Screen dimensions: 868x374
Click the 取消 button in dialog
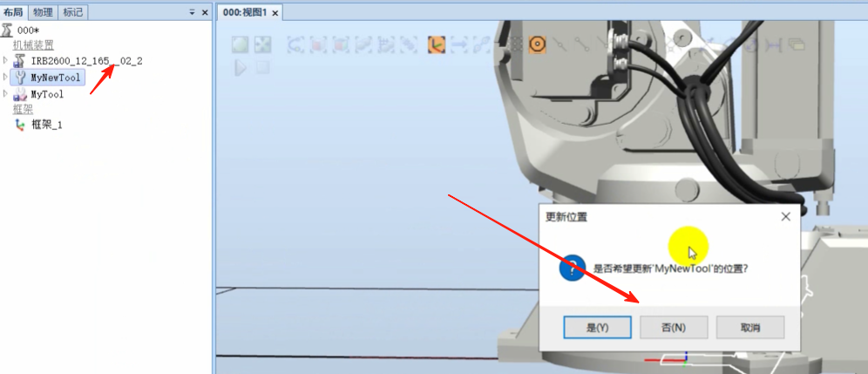[750, 328]
